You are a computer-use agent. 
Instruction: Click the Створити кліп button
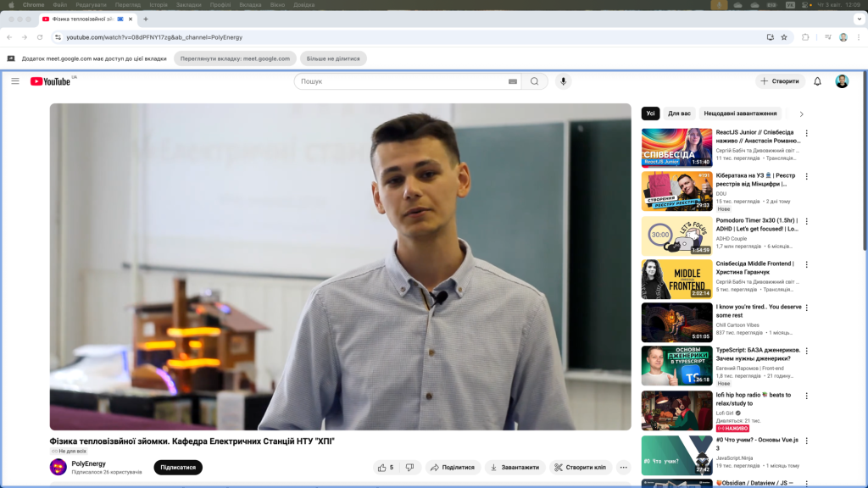click(x=580, y=468)
